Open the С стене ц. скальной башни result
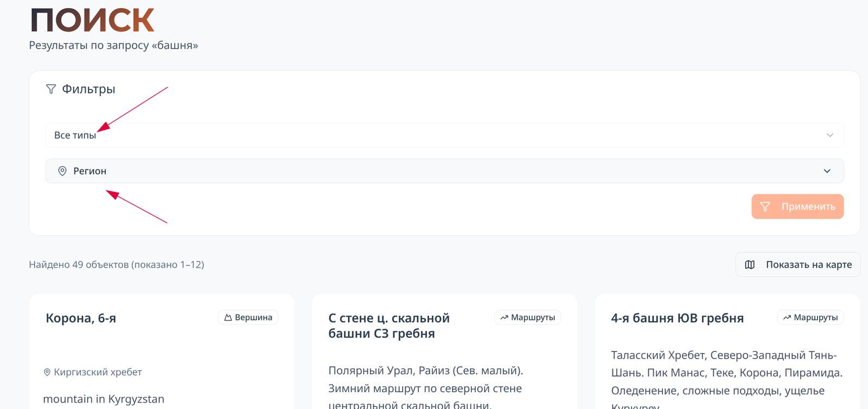 click(x=388, y=326)
